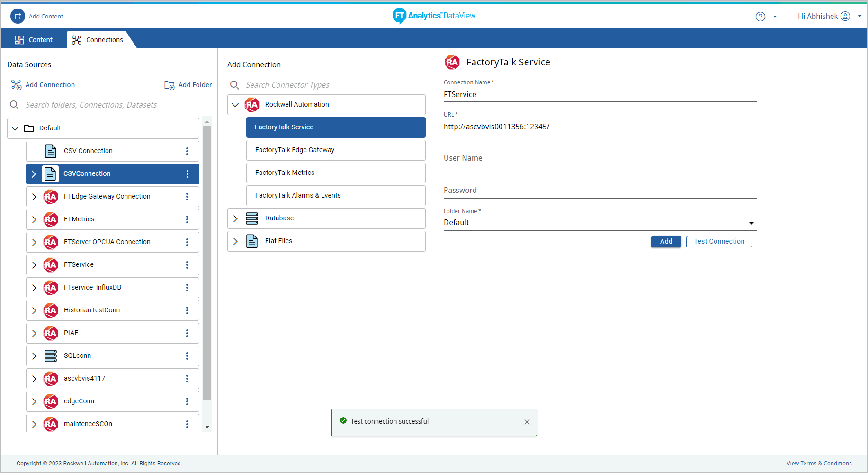868x473 pixels.
Task: Click the search folders, Connections, Datasets box
Action: [109, 105]
